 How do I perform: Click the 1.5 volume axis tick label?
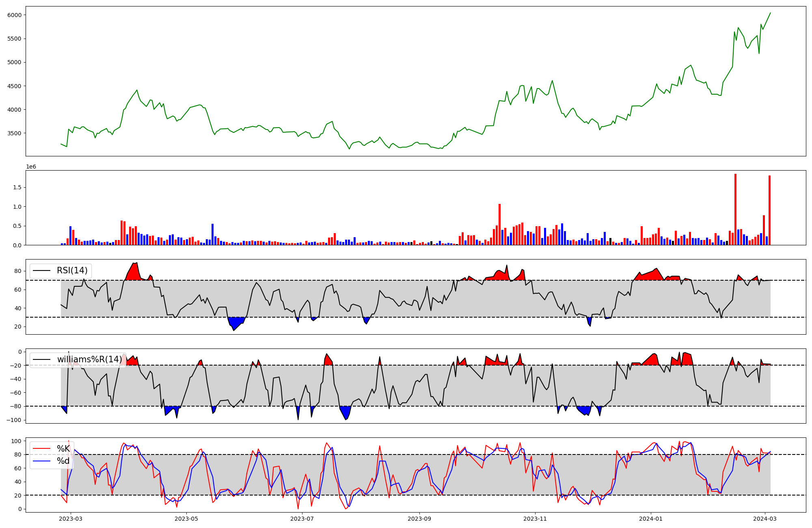(17, 187)
